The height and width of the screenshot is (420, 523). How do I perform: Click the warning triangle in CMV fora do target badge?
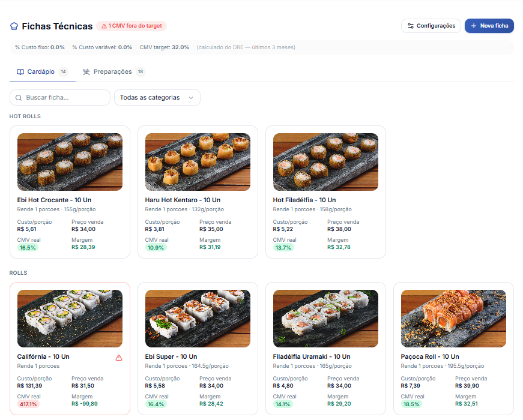pos(104,26)
